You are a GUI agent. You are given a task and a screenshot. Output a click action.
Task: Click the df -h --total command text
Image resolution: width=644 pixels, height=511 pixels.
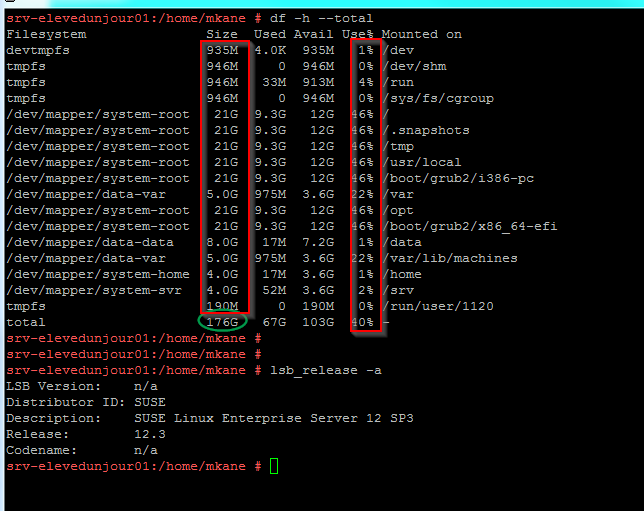tap(322, 18)
